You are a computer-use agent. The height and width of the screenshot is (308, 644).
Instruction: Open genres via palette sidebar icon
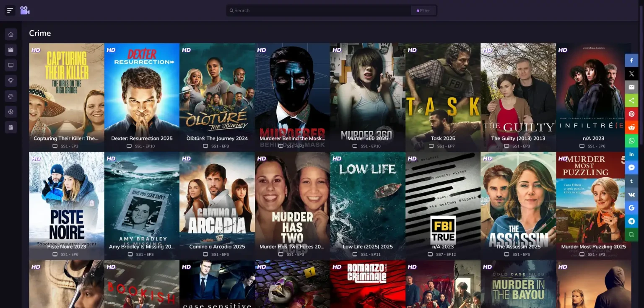(x=11, y=96)
